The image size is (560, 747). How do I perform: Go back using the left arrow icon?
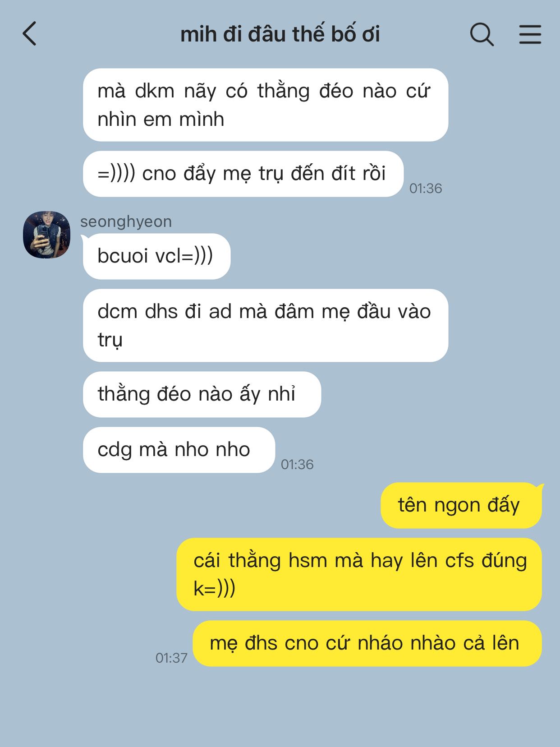pyautogui.click(x=30, y=34)
